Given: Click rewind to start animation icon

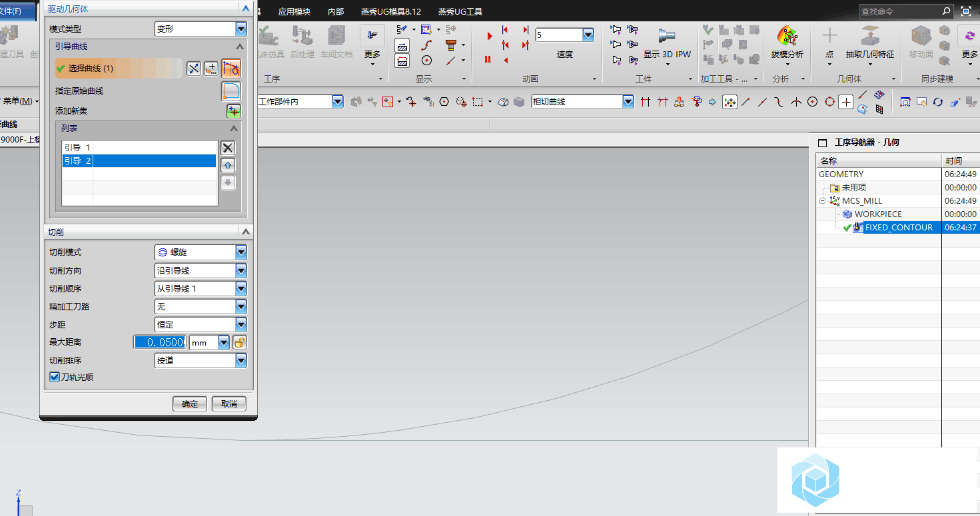Looking at the screenshot, I should point(505,30).
